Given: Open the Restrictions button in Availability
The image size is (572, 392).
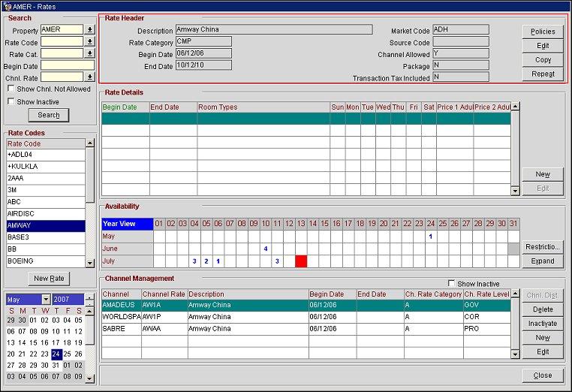Looking at the screenshot, I should pyautogui.click(x=543, y=247).
